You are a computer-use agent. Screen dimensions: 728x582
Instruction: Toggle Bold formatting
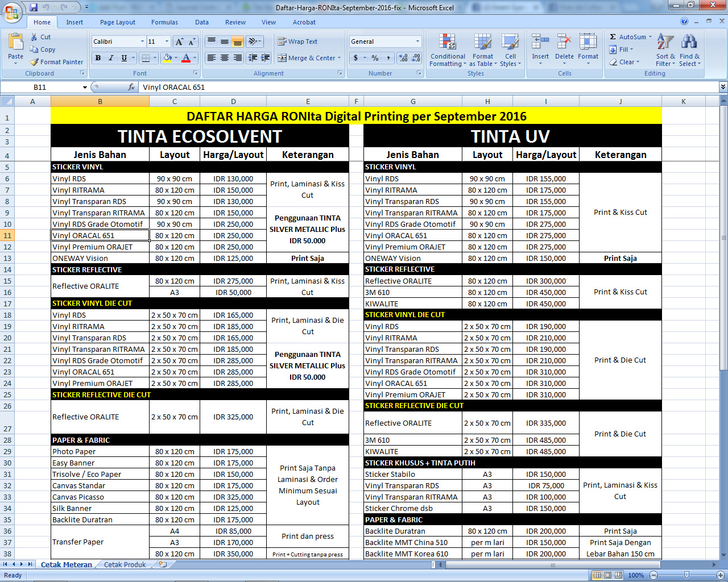coord(98,58)
